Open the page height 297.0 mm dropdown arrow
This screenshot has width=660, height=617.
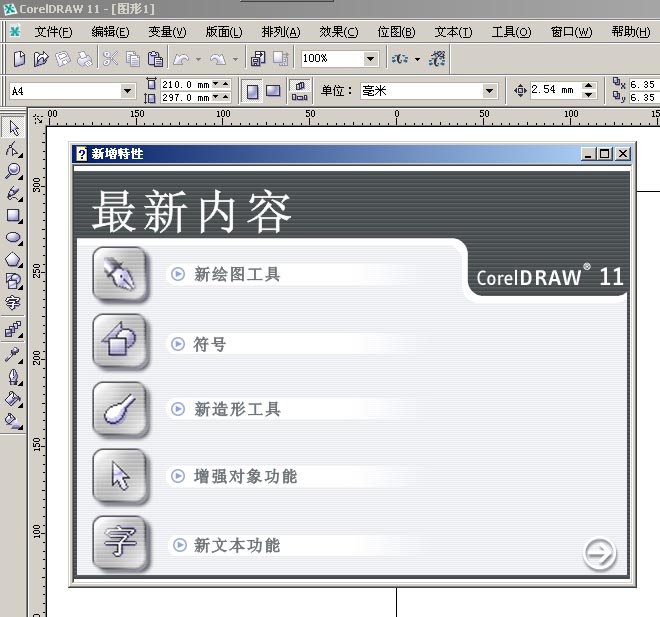[x=216, y=97]
